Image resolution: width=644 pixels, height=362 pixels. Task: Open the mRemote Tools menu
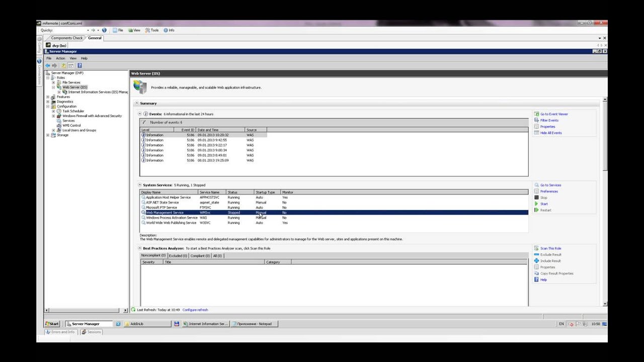(x=152, y=30)
